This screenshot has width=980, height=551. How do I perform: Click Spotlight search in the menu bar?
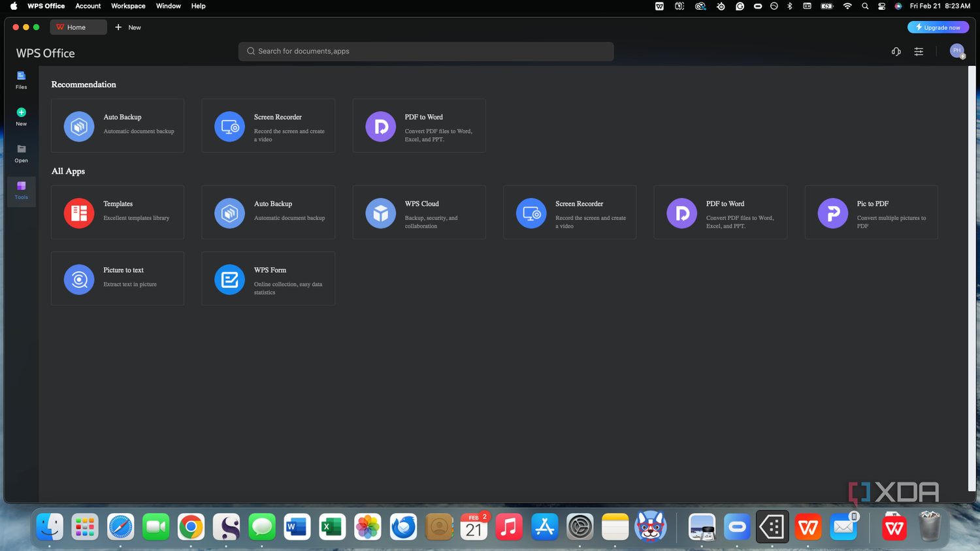865,6
